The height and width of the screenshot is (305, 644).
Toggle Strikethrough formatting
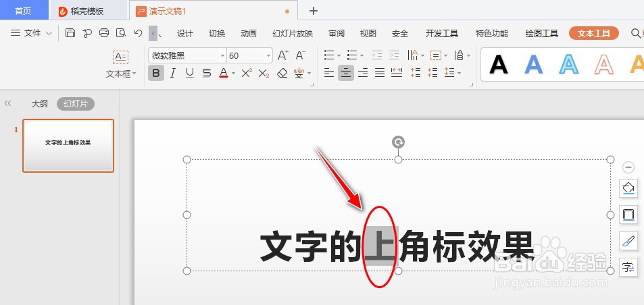[x=207, y=74]
